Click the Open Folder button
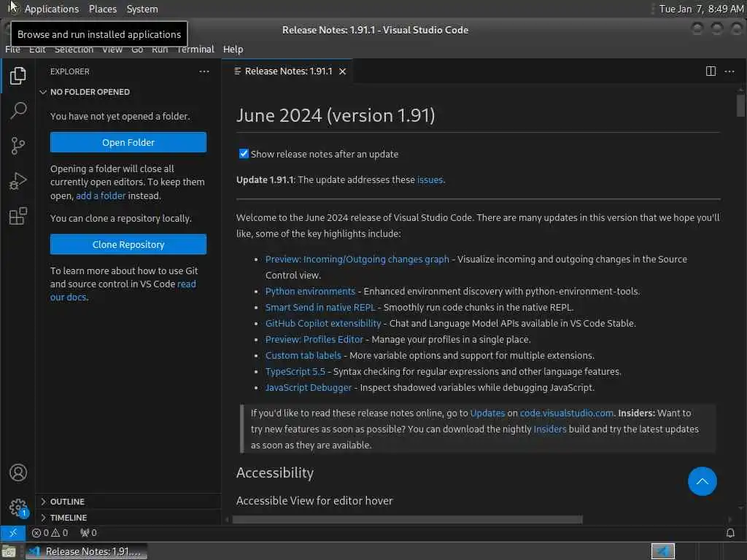Screen dimensions: 747x560 tap(128, 142)
